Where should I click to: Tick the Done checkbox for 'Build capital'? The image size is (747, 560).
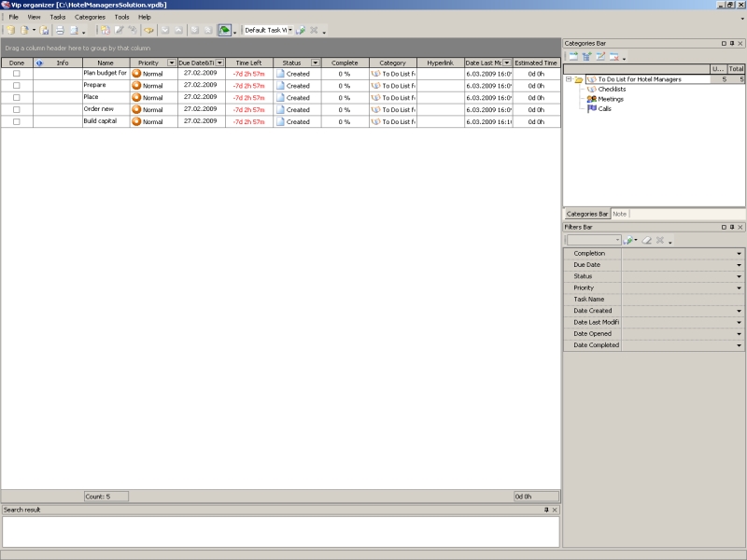click(16, 122)
